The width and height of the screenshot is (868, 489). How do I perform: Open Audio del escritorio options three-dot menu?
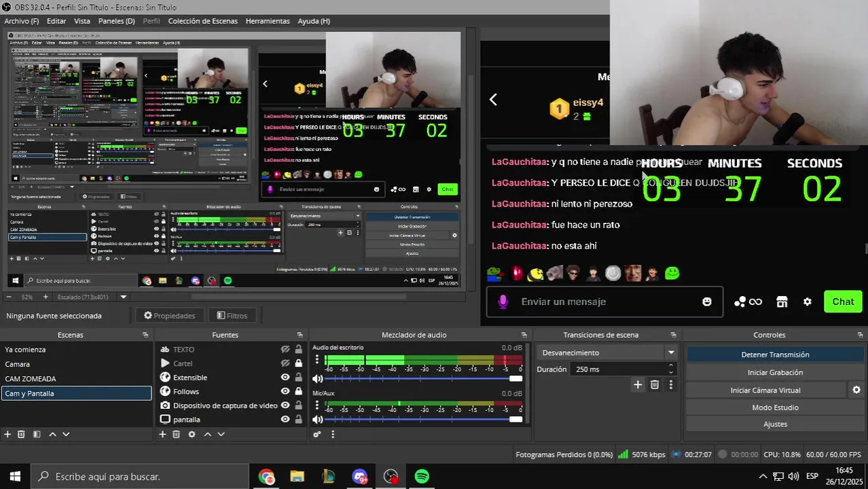317,359
